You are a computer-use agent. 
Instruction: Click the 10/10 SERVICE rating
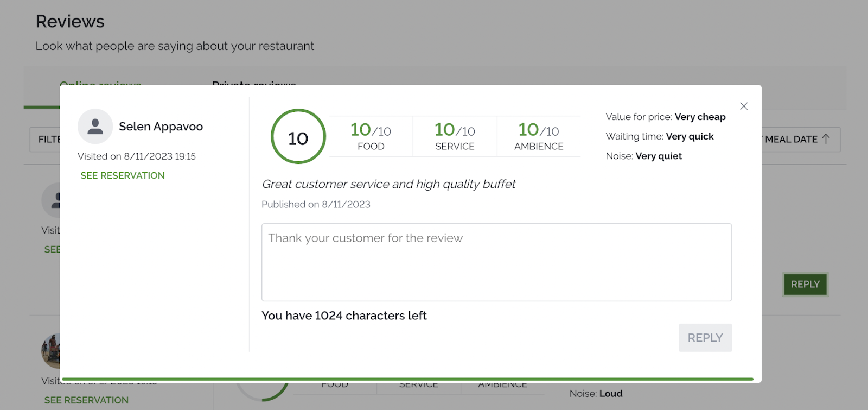tap(455, 136)
